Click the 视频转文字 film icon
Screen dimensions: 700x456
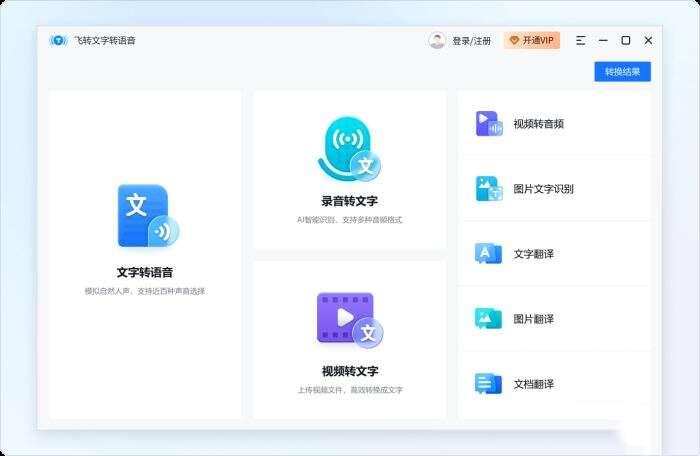(x=350, y=320)
